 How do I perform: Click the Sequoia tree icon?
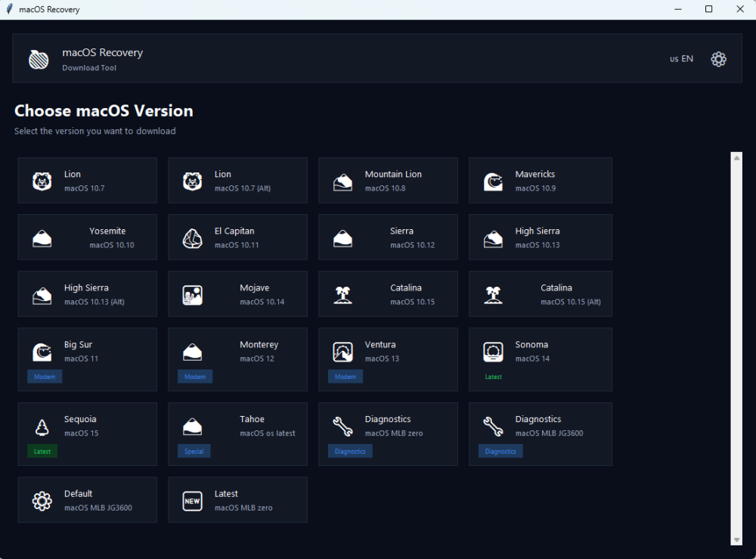coord(42,427)
